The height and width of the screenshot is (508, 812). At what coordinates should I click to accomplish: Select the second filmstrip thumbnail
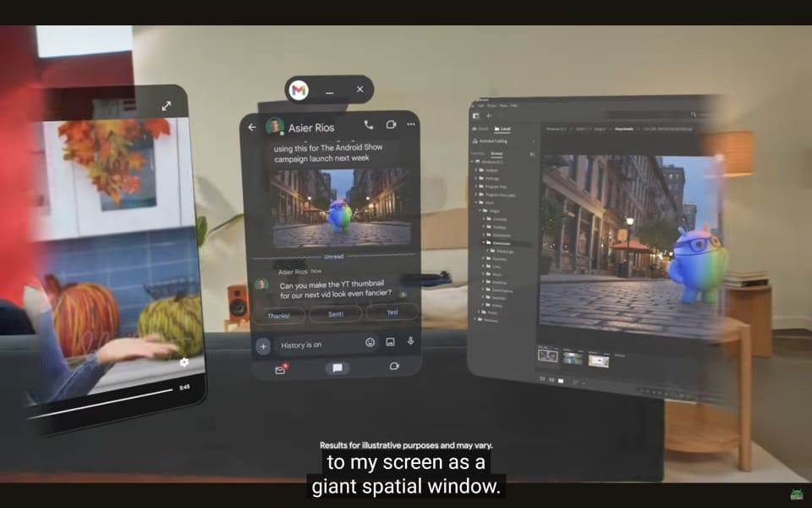pos(573,357)
